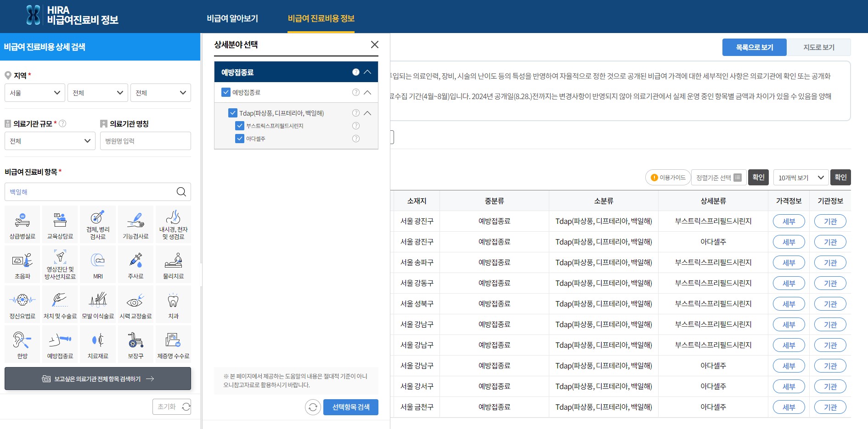Pick 영상진단 및 방사선치료료 category
Viewport: 868px width, 429px height.
(60, 264)
